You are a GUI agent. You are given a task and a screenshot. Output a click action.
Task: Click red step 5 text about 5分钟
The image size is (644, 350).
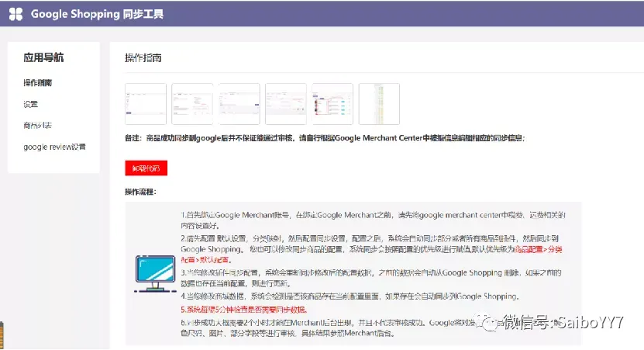[x=244, y=310]
